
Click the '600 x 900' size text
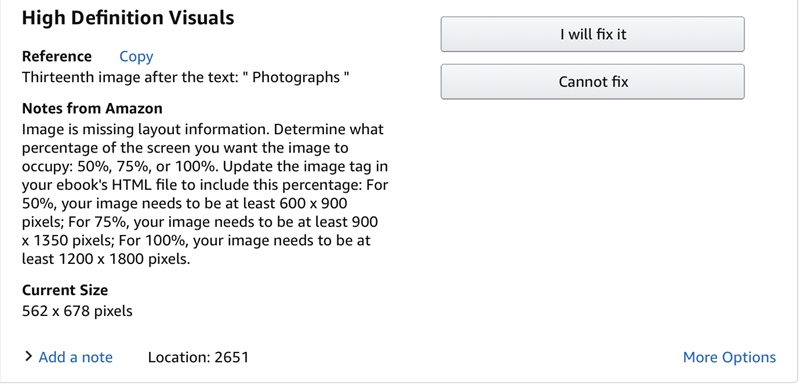coord(313,203)
